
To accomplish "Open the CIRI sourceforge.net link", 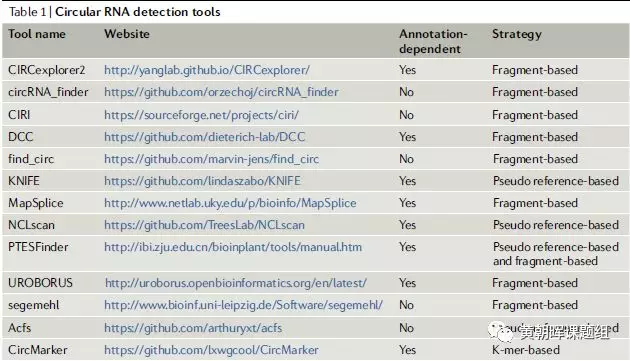I will pyautogui.click(x=201, y=115).
